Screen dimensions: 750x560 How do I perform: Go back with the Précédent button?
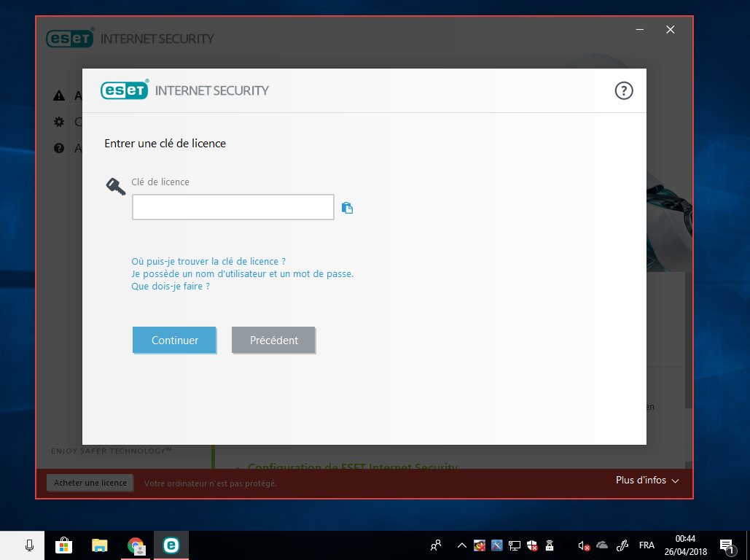click(273, 341)
